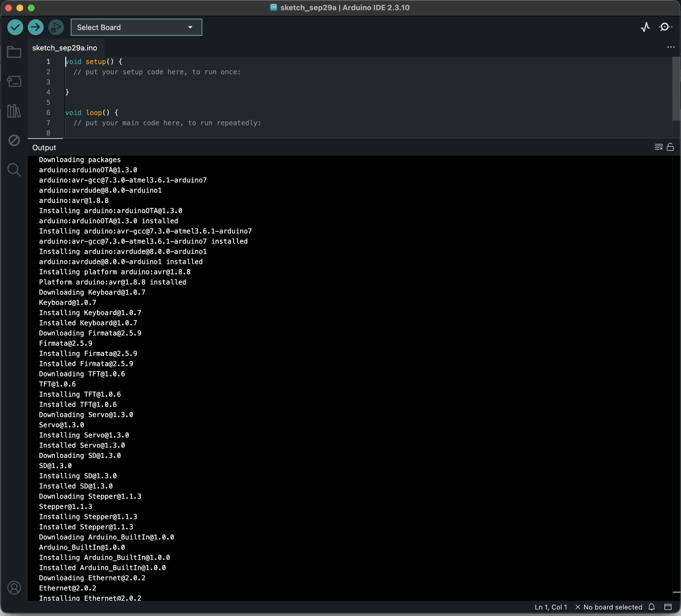Screen dimensions: 681x616
Task: Click 'Installed TFT@1.0.6' output line
Action: [x=78, y=405]
